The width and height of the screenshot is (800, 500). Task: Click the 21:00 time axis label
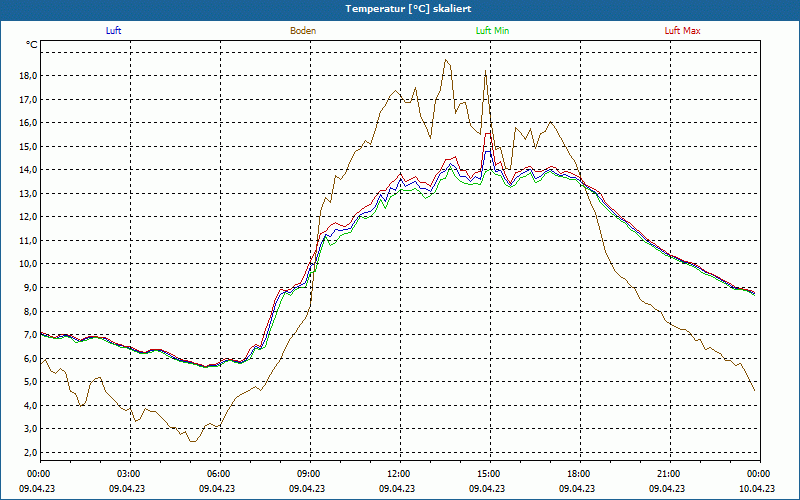coord(669,474)
